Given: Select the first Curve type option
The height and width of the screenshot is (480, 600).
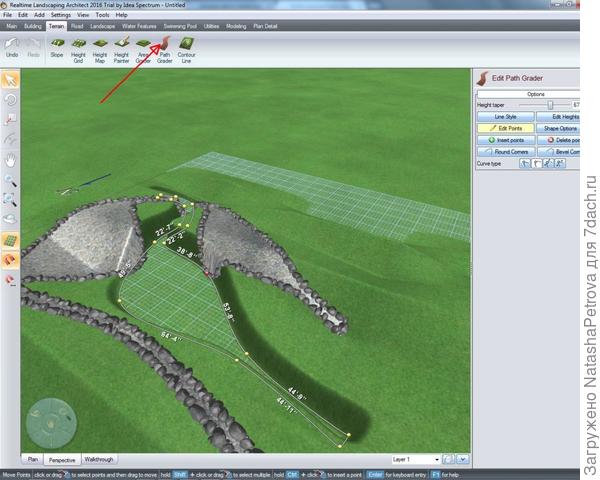Looking at the screenshot, I should tap(525, 162).
